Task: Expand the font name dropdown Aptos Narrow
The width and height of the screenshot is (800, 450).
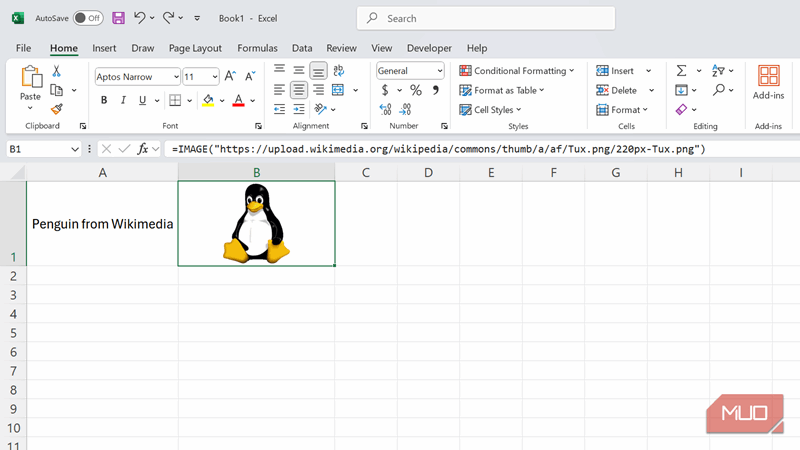Action: pyautogui.click(x=176, y=76)
